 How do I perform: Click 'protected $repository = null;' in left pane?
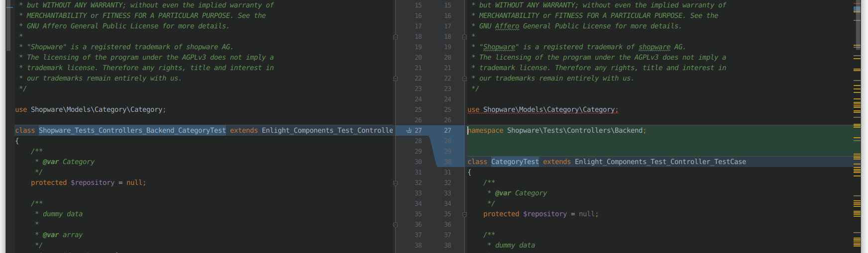[89, 182]
